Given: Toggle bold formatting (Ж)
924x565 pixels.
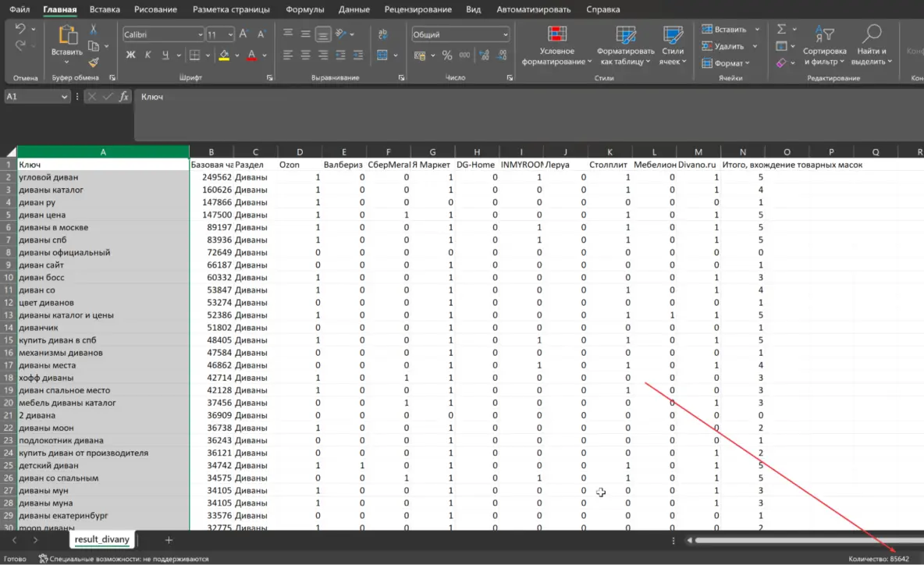Looking at the screenshot, I should click(131, 55).
